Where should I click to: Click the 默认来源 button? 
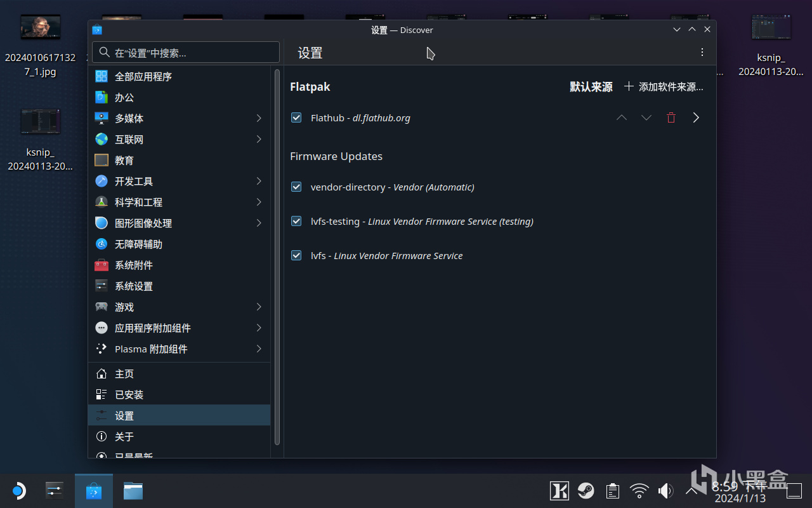pyautogui.click(x=591, y=86)
